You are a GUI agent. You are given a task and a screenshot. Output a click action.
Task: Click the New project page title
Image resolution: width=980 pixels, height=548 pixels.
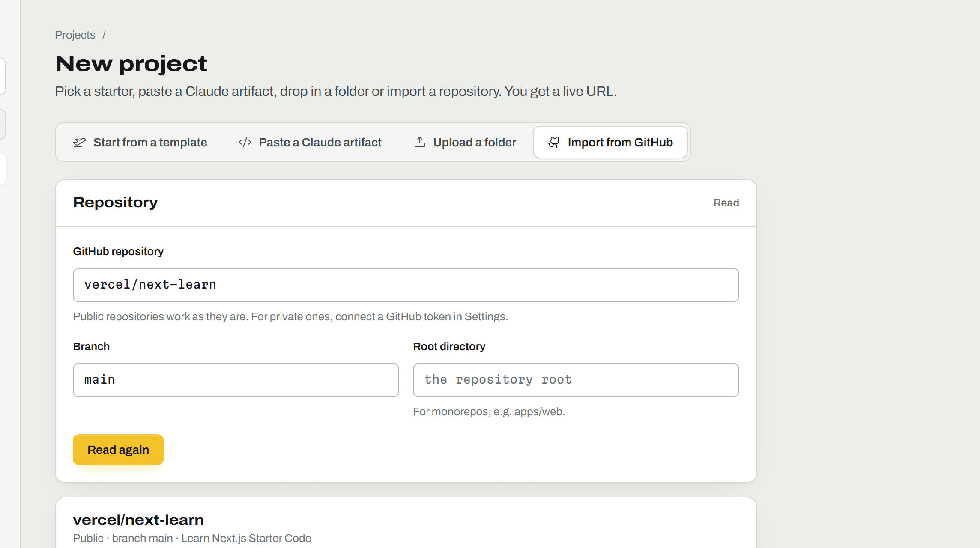(131, 64)
